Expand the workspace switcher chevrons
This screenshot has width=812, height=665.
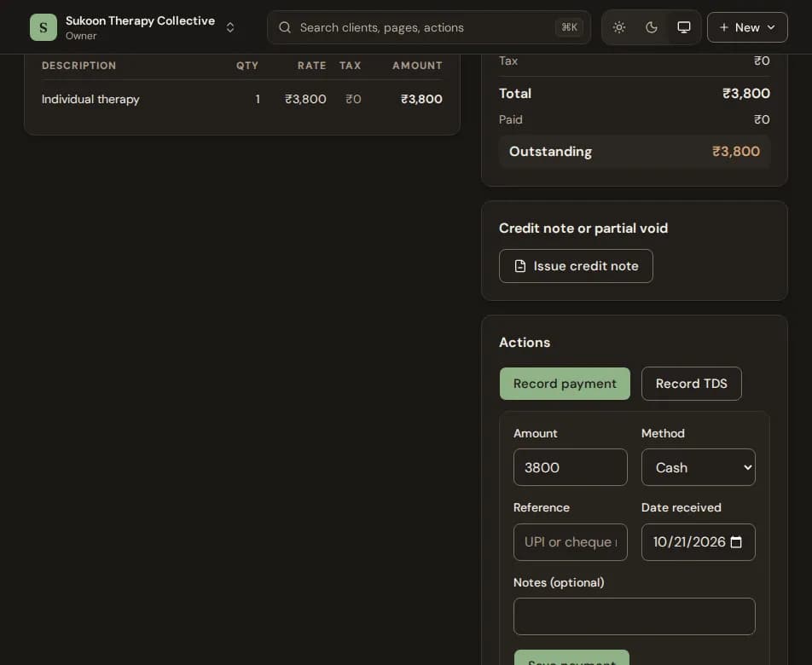click(x=230, y=27)
